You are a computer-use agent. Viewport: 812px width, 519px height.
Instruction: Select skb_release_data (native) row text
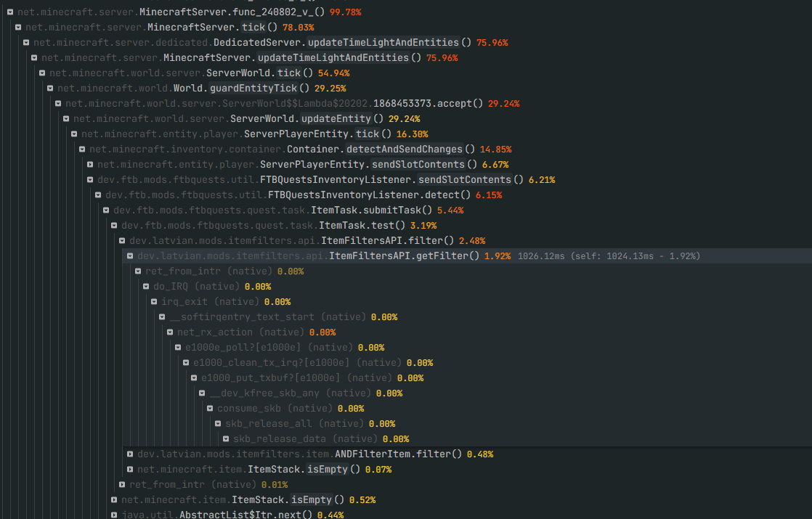pos(305,439)
